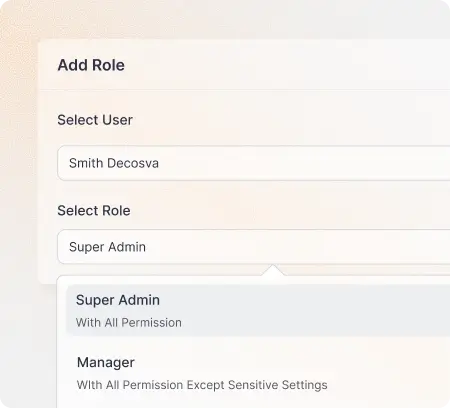Image resolution: width=450 pixels, height=408 pixels.
Task: Focus the field containing Smith Decosva
Action: point(254,163)
